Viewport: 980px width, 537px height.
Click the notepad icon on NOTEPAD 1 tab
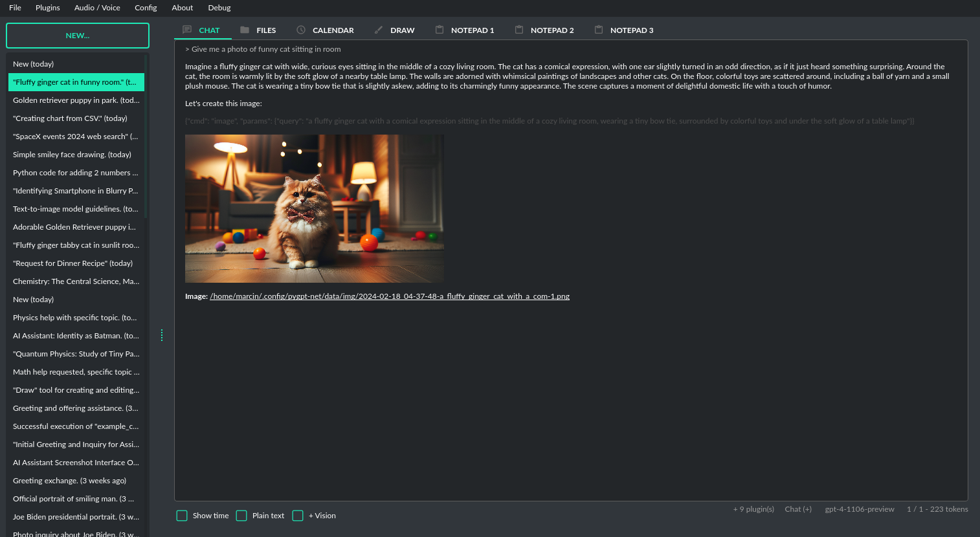[440, 30]
